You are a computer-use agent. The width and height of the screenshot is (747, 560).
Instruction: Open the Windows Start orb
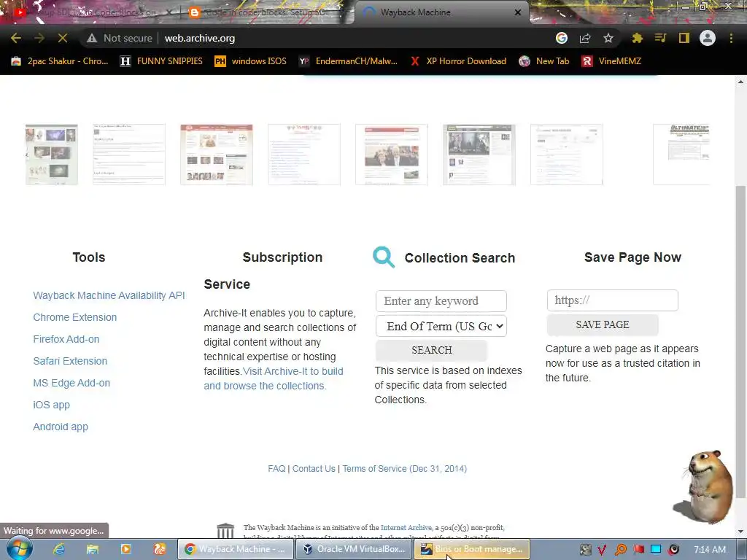click(x=20, y=548)
